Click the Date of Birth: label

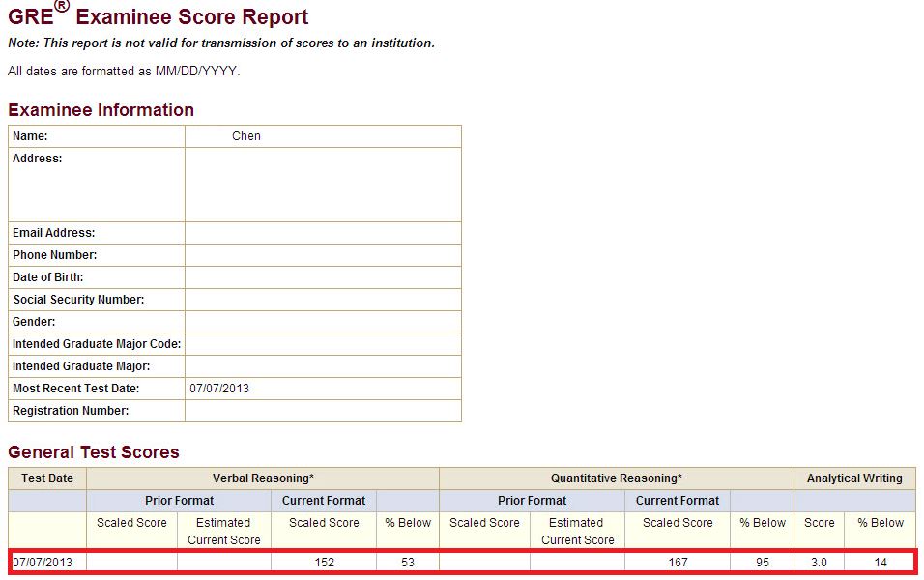(x=47, y=277)
